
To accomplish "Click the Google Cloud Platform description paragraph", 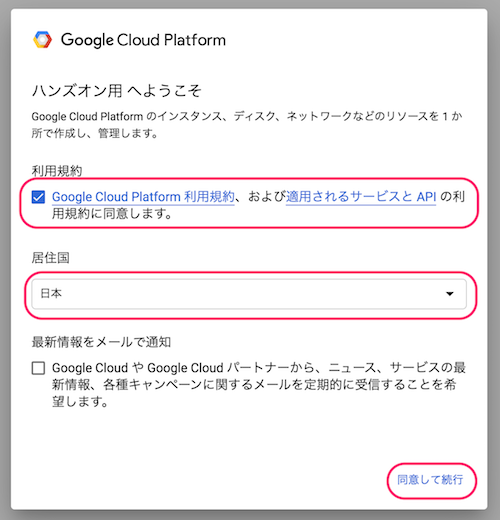I will coord(247,125).
